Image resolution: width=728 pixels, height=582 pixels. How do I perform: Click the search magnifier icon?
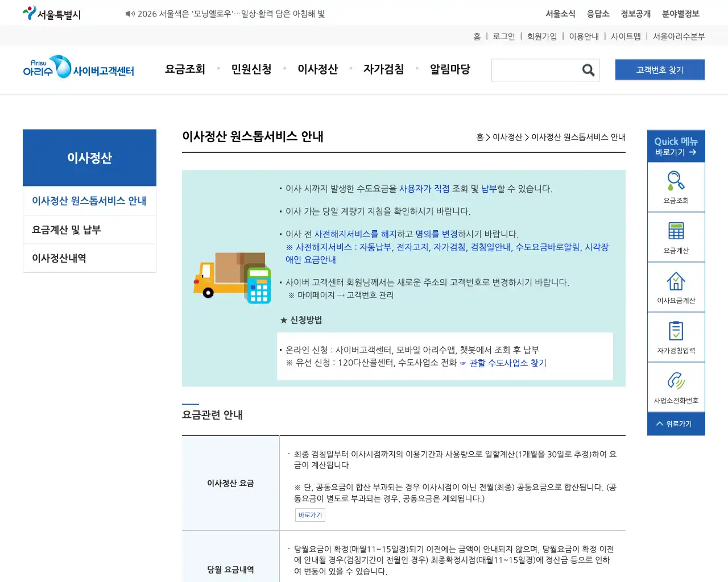tap(588, 70)
